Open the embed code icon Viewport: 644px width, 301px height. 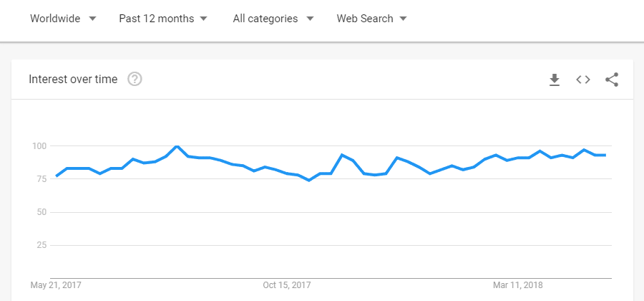tap(583, 80)
